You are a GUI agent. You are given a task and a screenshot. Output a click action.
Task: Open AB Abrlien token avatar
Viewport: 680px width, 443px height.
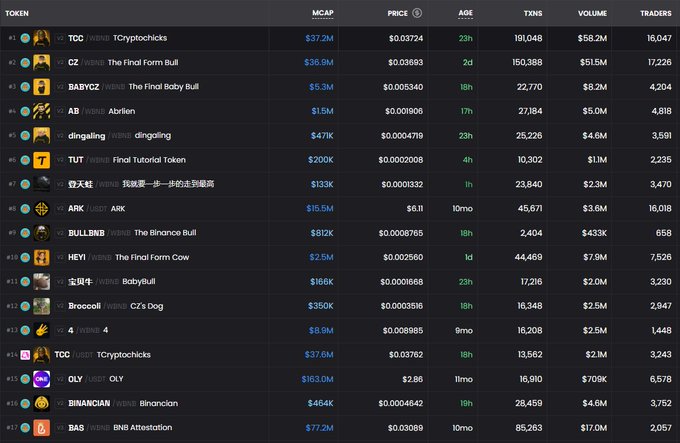[x=42, y=111]
